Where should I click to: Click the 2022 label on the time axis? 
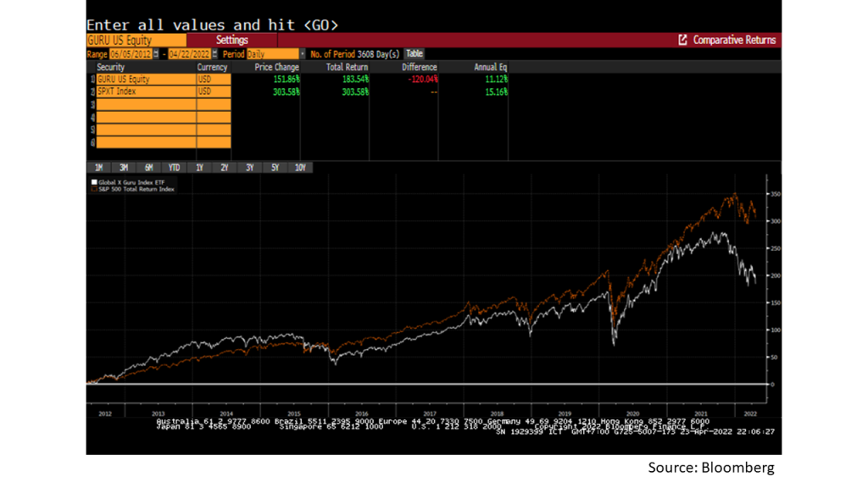[750, 413]
